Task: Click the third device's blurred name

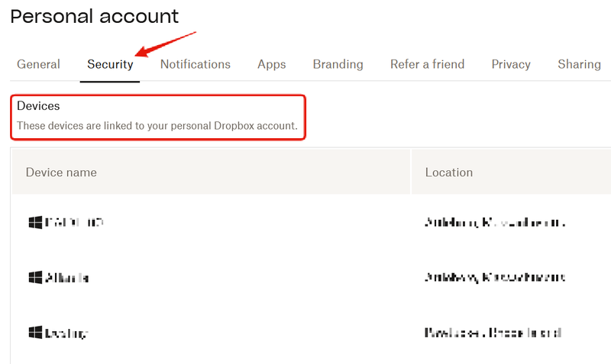Action: [x=67, y=333]
